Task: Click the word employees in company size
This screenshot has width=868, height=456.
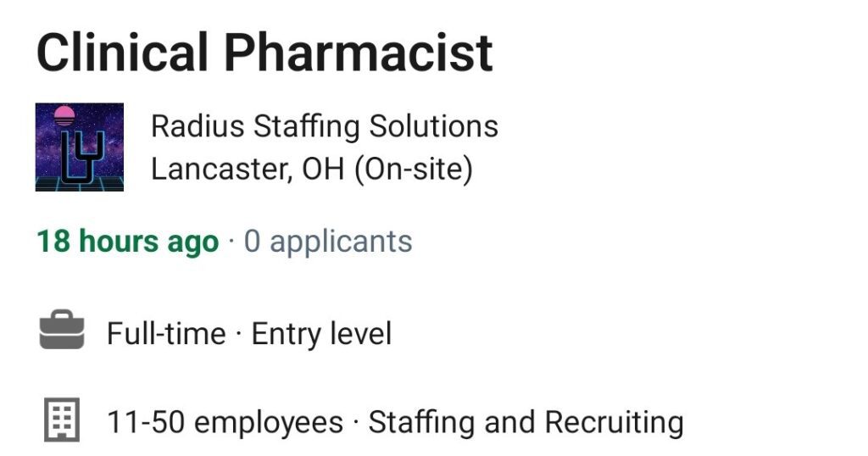Action: pos(269,423)
